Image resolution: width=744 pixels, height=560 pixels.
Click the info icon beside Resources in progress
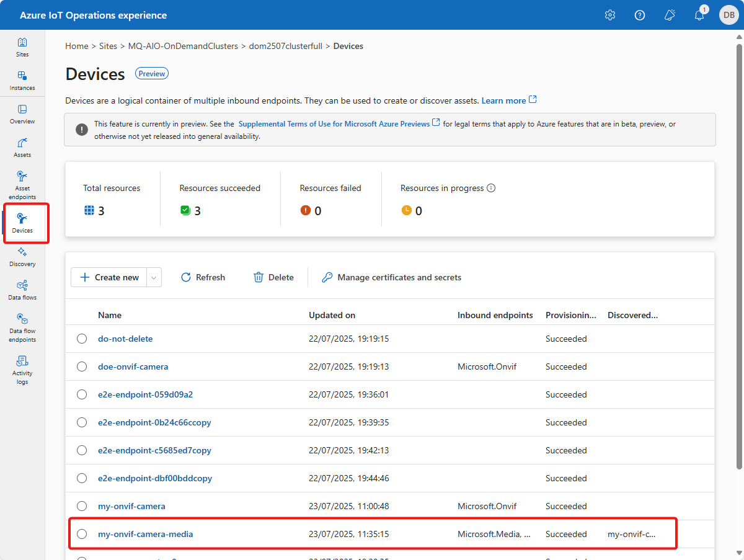(491, 188)
